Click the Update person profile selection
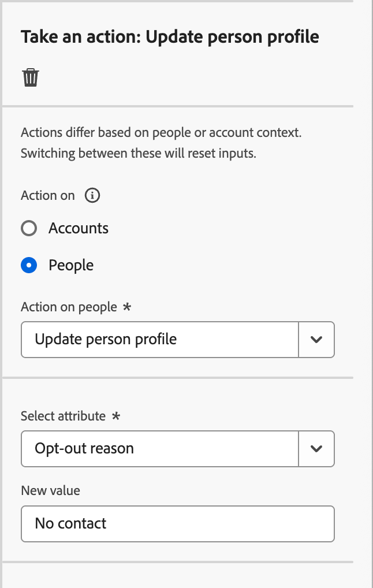This screenshot has height=588, width=373. point(104,340)
